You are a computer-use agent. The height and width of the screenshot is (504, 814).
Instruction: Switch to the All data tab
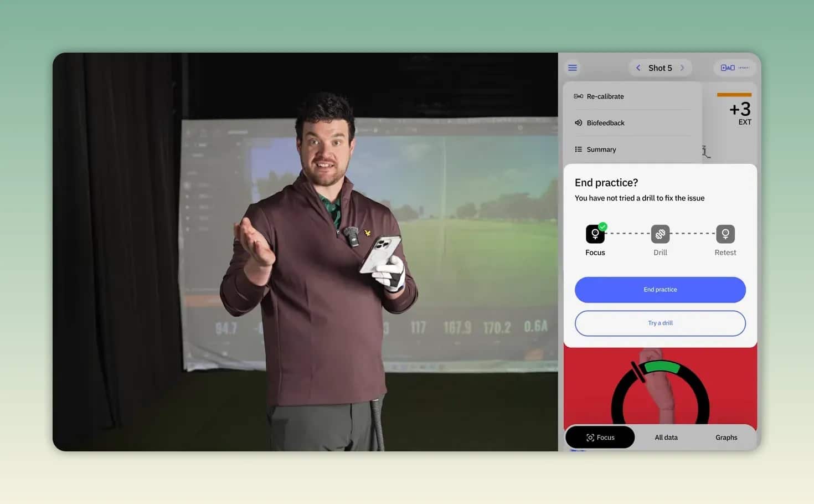coord(666,438)
